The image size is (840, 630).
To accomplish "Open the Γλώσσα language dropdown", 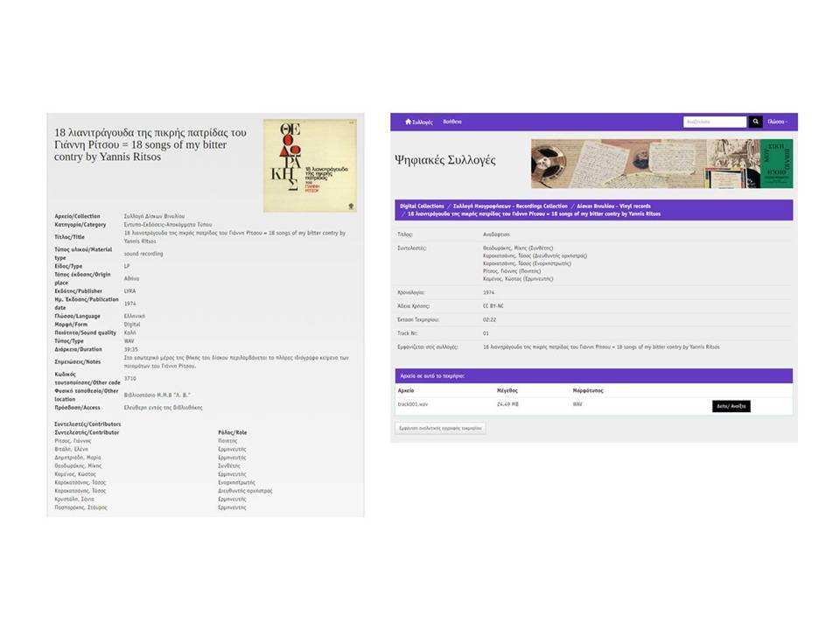I will coord(777,122).
